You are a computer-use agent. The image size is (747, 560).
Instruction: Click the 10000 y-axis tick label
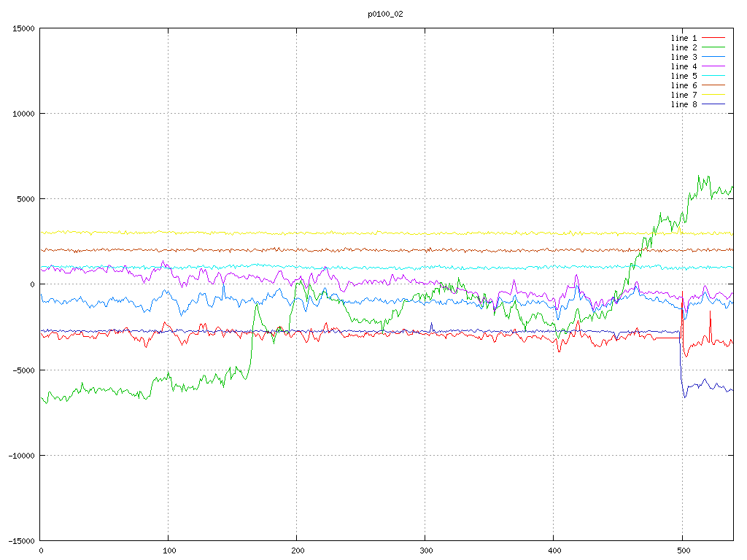[23, 114]
